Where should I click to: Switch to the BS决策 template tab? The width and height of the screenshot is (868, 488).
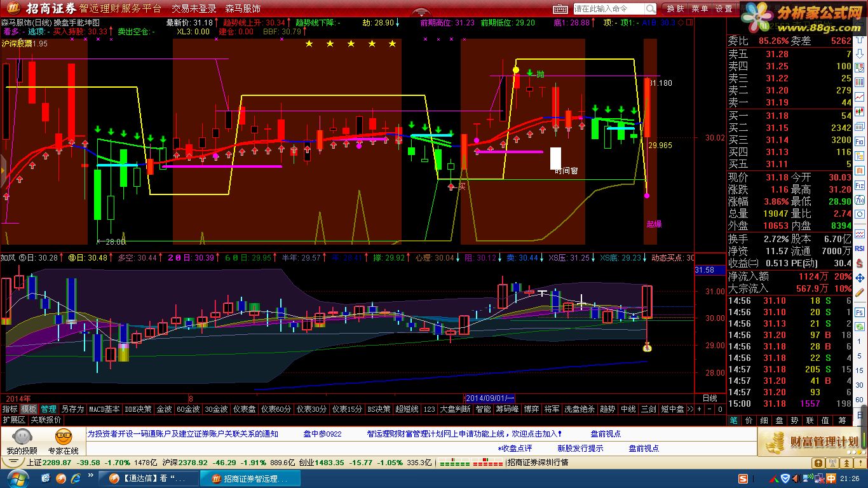379,409
